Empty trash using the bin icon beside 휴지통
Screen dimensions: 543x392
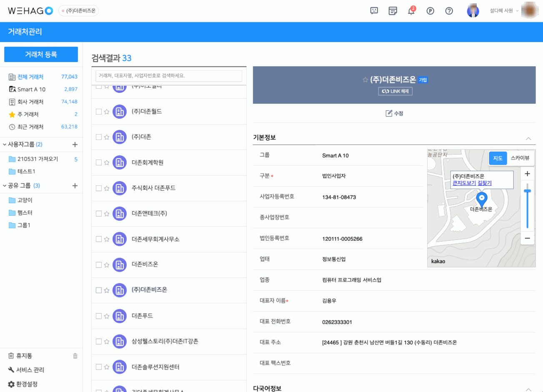75,356
